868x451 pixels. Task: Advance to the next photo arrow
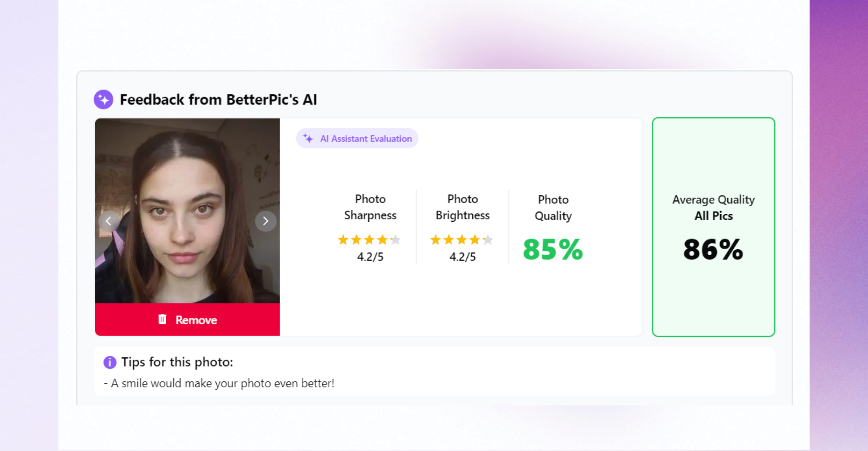pyautogui.click(x=265, y=221)
